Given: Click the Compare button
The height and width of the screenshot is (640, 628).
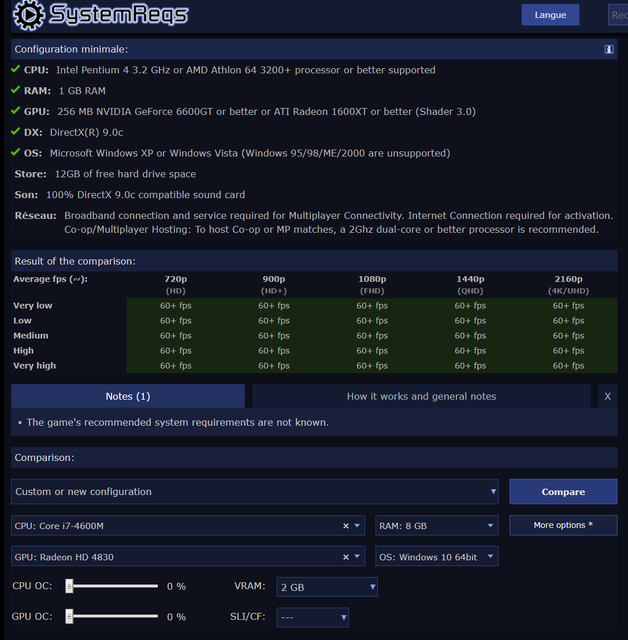Looking at the screenshot, I should 563,492.
